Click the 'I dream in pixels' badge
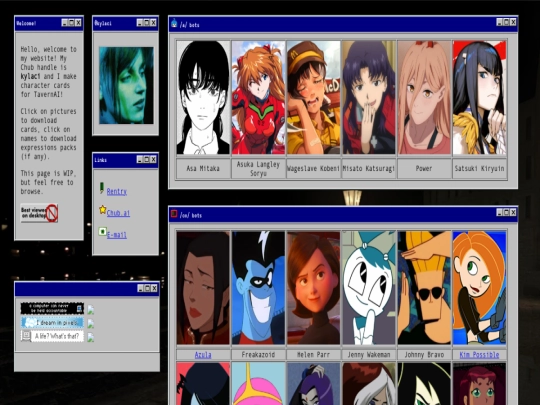The image size is (540, 405). coord(52,323)
